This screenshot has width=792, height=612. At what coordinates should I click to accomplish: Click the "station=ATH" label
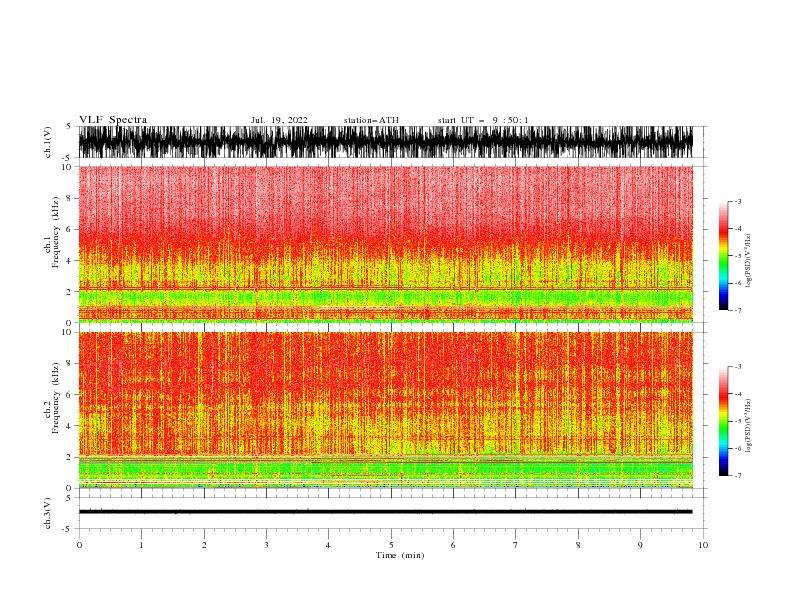point(371,120)
